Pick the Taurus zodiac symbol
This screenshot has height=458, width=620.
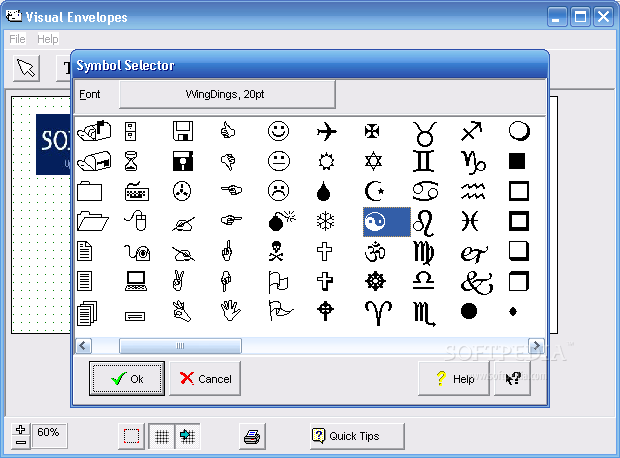[x=425, y=133]
